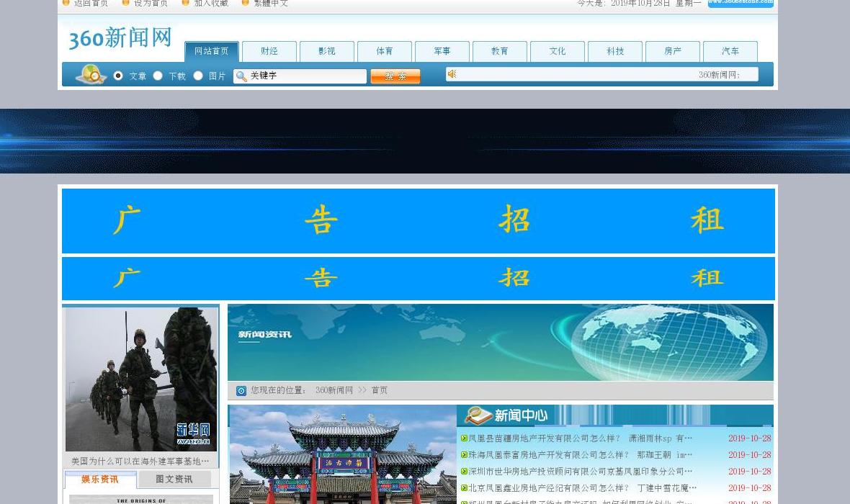
Task: Click the bullet icon beside 繁體中文
Action: (245, 3)
